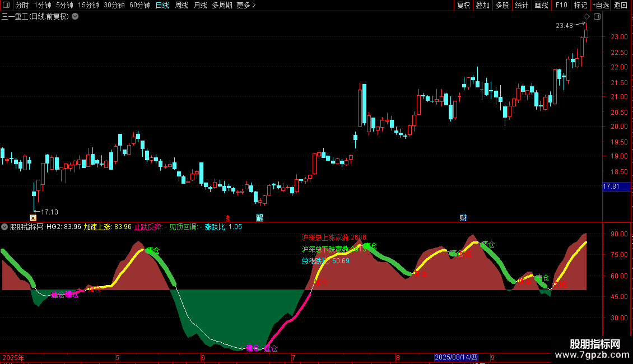Click the 见顶回调 indicator label
The height and width of the screenshot is (364, 633).
click(186, 227)
